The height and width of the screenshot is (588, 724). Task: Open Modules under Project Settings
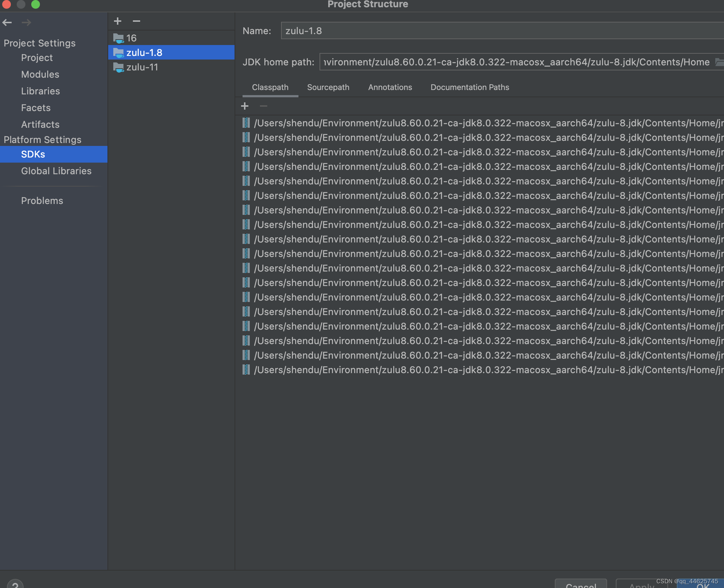coord(40,74)
